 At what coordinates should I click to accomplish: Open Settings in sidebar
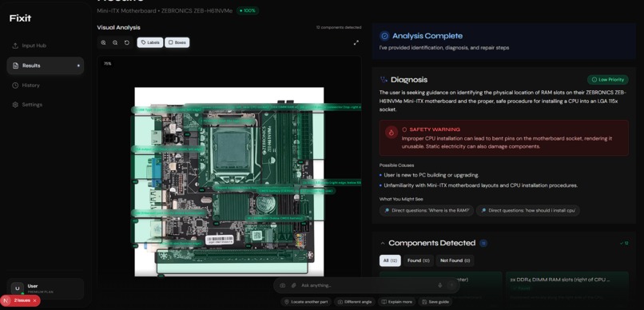(x=46, y=105)
